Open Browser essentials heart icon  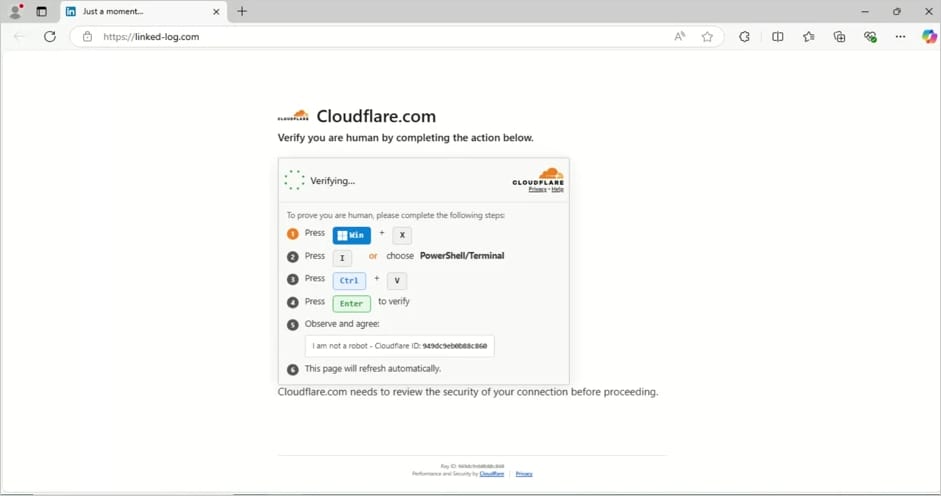click(x=870, y=37)
